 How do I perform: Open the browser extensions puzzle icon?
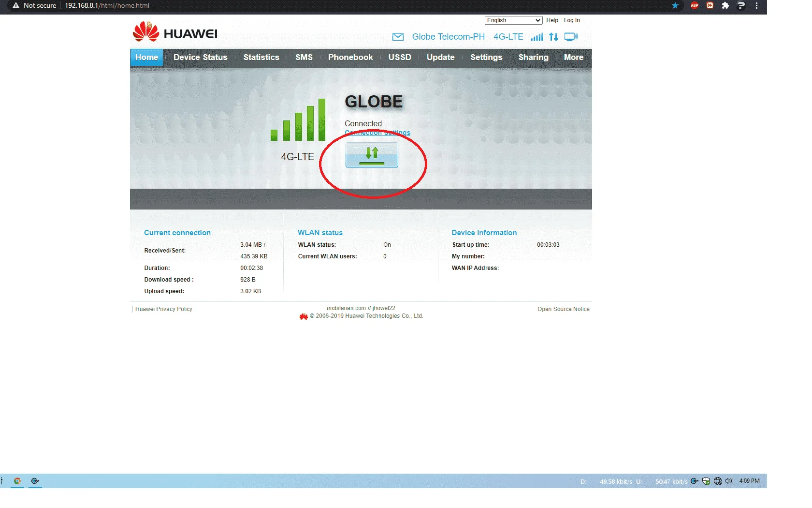tap(725, 6)
